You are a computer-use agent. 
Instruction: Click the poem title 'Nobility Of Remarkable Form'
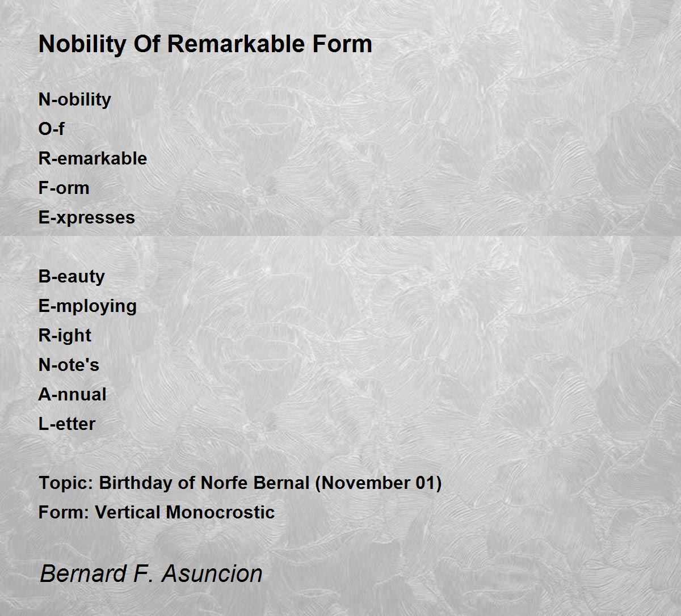(x=205, y=44)
